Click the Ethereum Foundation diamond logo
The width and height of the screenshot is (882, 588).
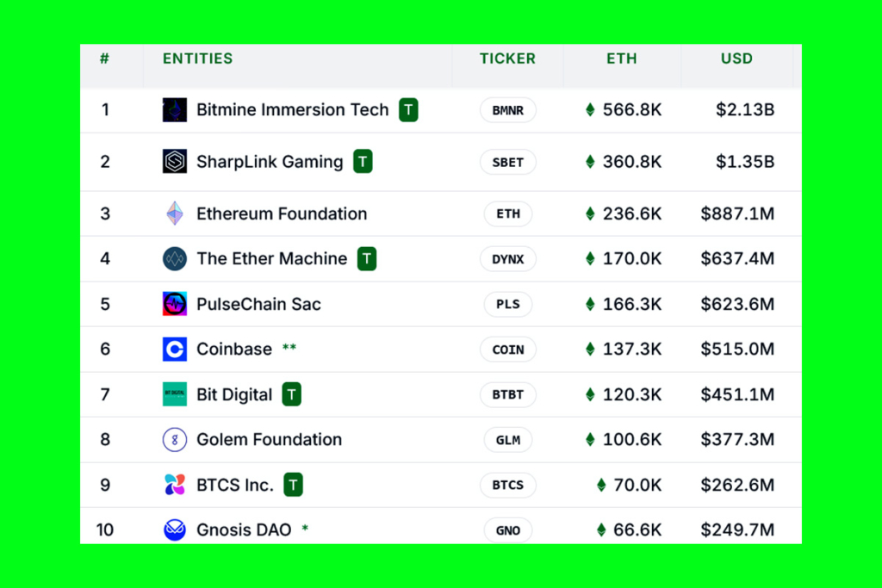175,214
